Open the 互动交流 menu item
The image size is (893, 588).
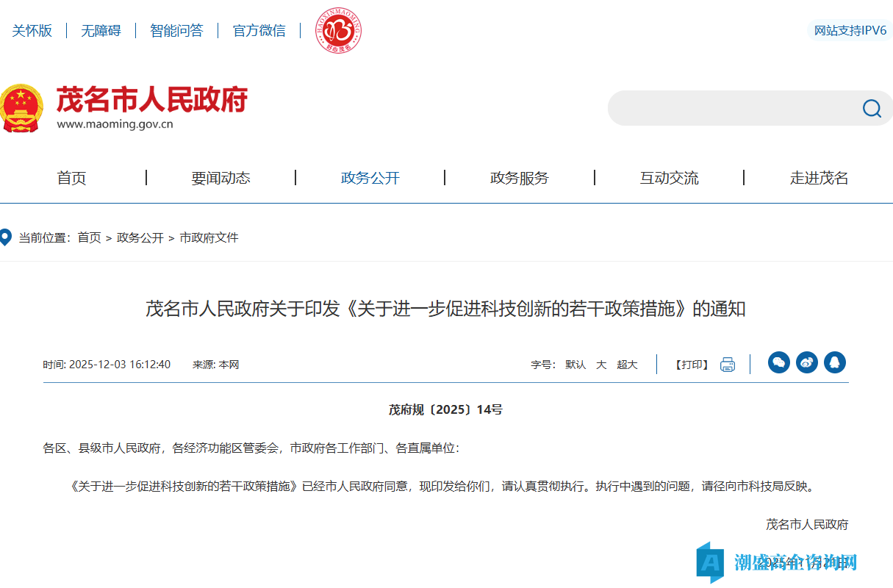point(669,178)
